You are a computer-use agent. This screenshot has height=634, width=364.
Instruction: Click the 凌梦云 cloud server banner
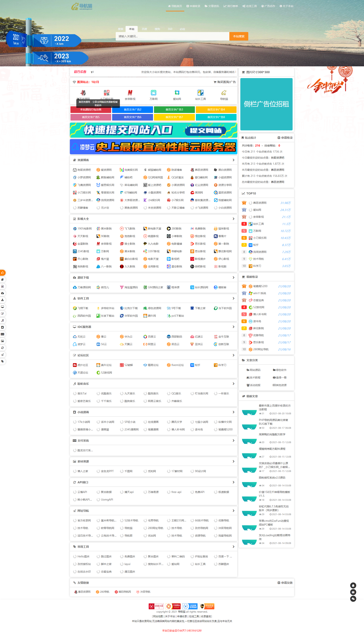(154, 147)
